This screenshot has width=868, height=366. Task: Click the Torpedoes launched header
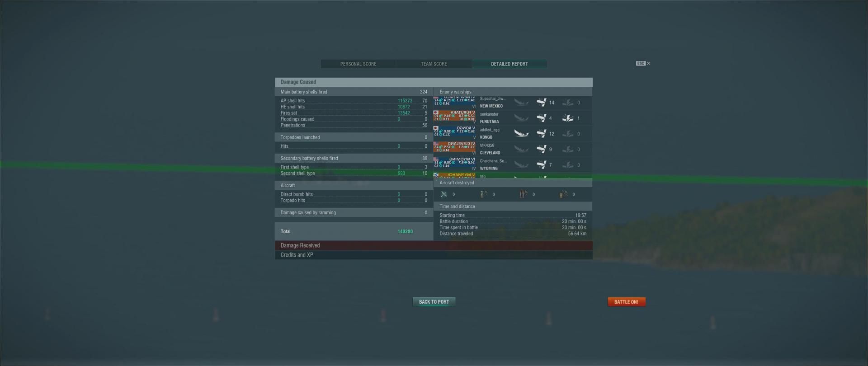point(354,137)
